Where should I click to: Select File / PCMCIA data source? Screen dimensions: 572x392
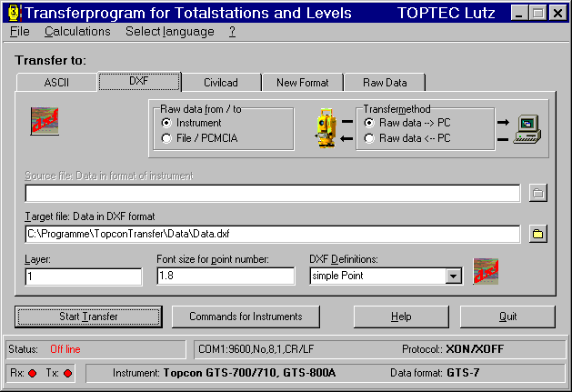pyautogui.click(x=166, y=138)
